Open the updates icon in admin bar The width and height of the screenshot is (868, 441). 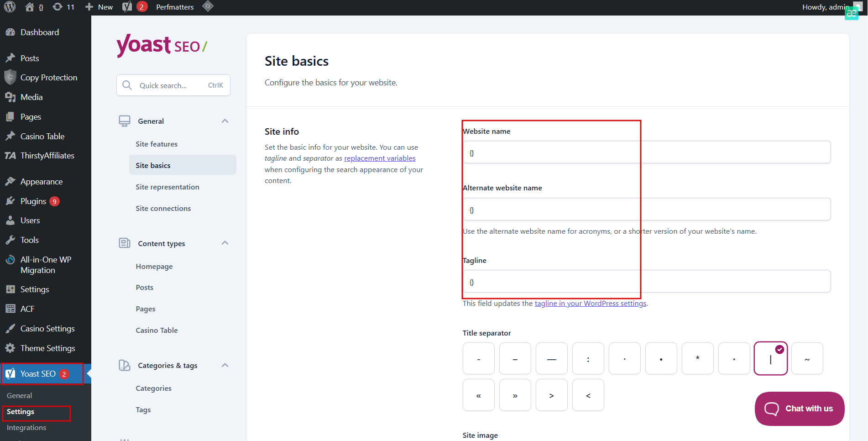tap(58, 7)
